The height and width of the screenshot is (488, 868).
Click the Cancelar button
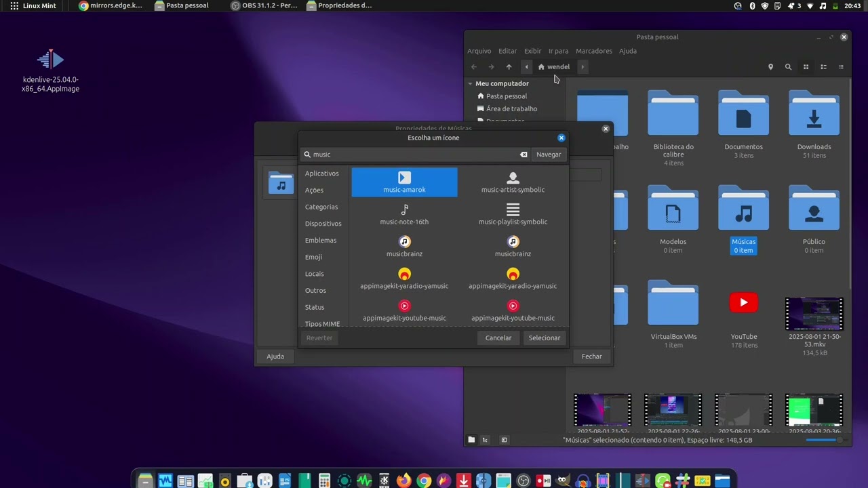coord(498,338)
